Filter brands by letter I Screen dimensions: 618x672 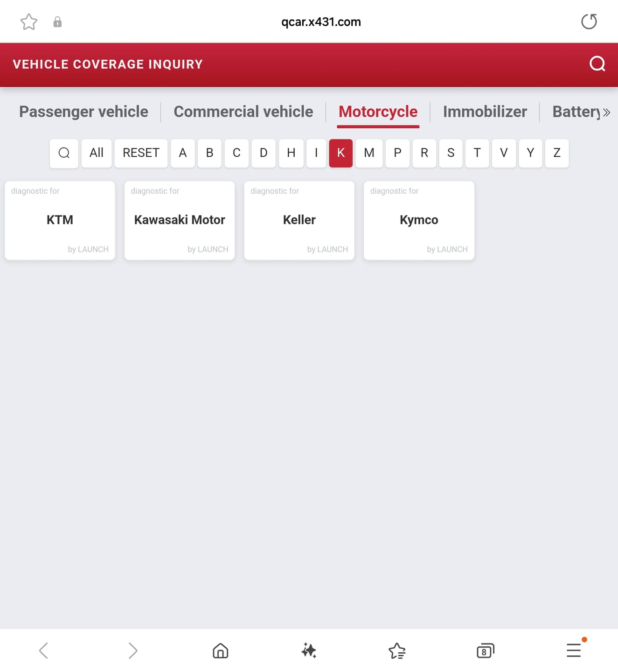click(x=316, y=153)
